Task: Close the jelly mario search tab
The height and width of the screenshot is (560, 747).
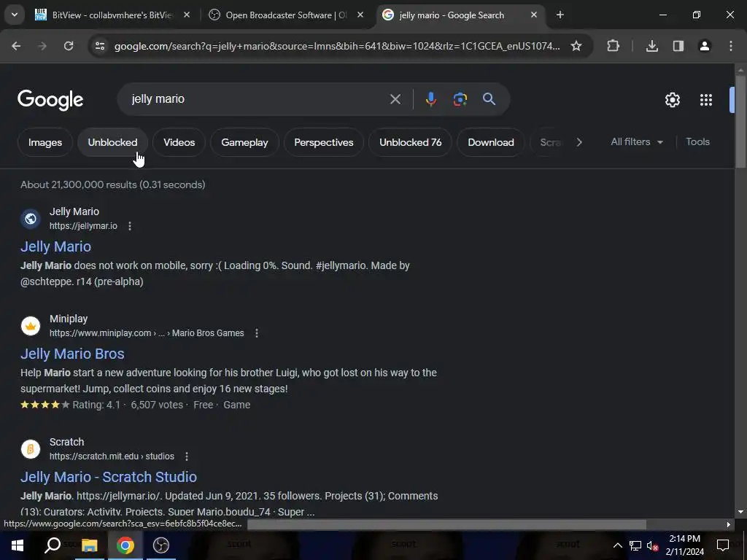Action: tap(534, 15)
